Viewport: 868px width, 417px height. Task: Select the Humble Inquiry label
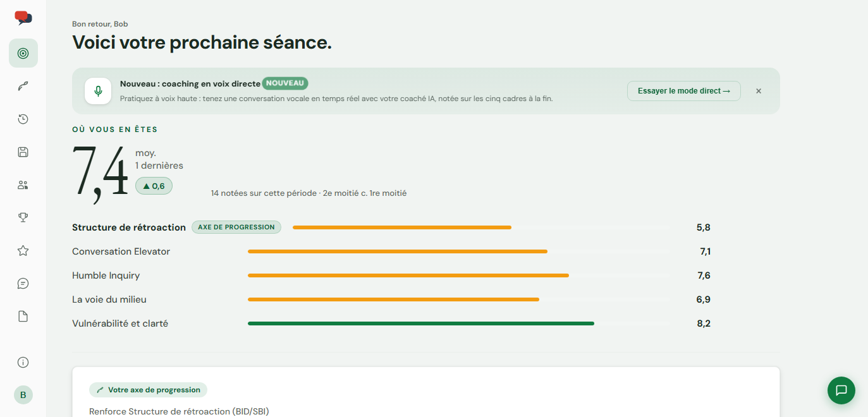[106, 275]
